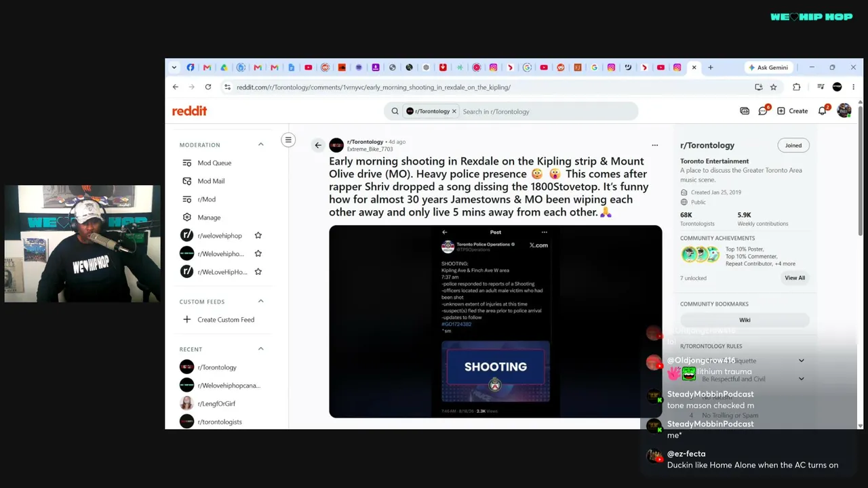Click the page vertical scrollbar thumb

(861, 169)
